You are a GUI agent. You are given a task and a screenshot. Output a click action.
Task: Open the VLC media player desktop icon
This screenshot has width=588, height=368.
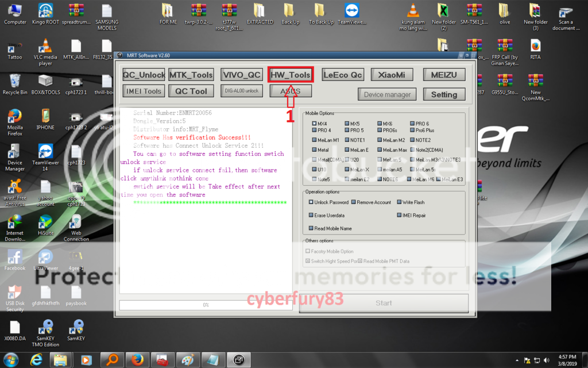tap(45, 47)
